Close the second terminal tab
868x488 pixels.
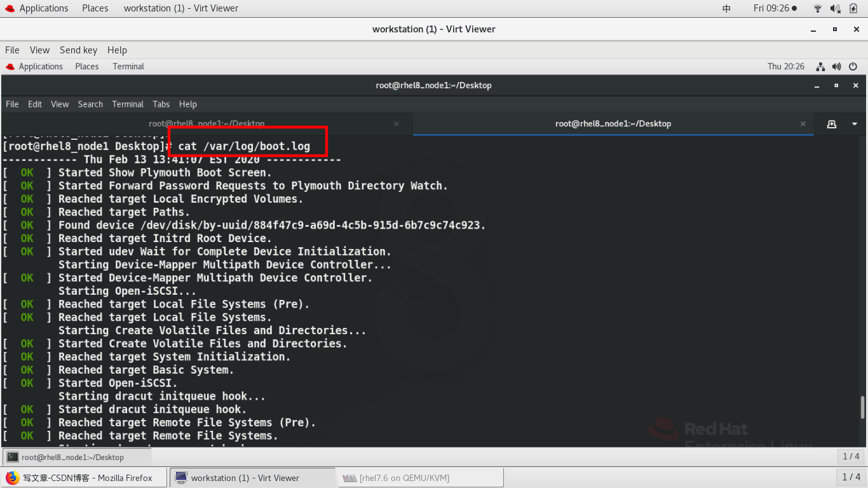tap(803, 124)
